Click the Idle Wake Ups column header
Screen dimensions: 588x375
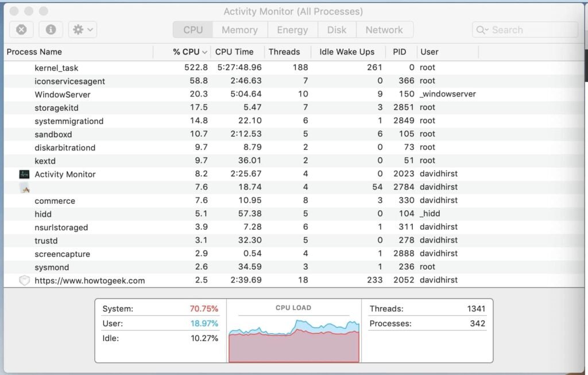pyautogui.click(x=347, y=52)
